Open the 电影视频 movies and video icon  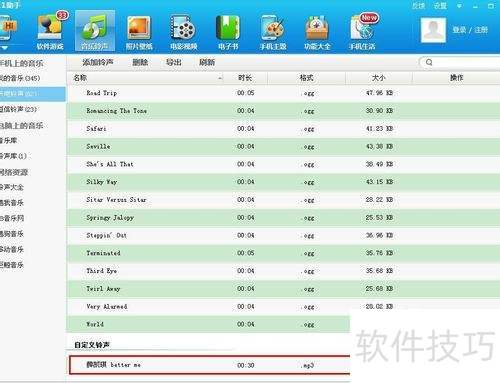click(x=184, y=32)
